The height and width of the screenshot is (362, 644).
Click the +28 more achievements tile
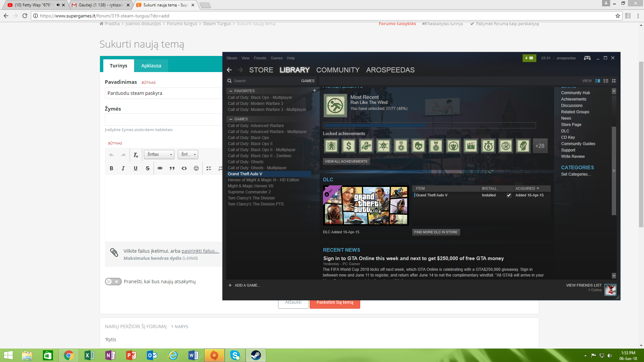540,146
